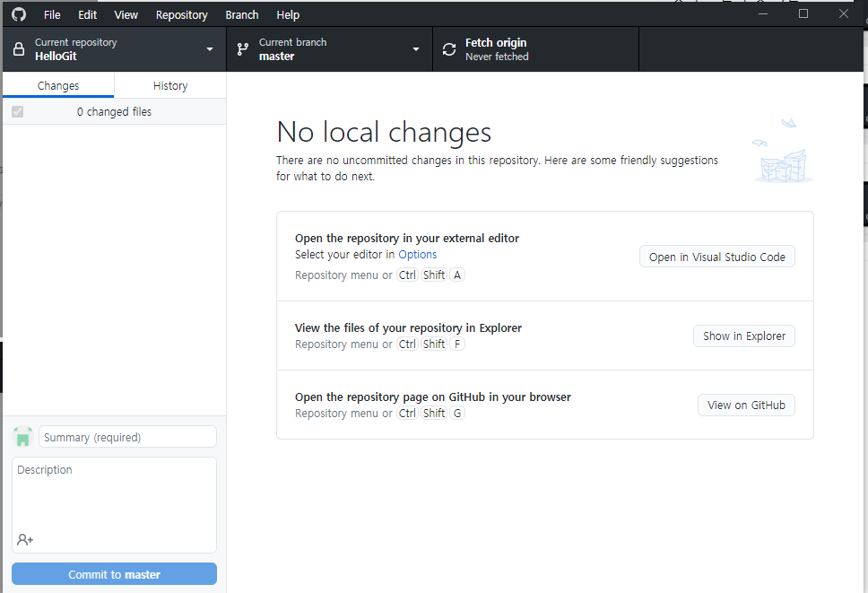Click Open the repository in your external editor

[407, 238]
